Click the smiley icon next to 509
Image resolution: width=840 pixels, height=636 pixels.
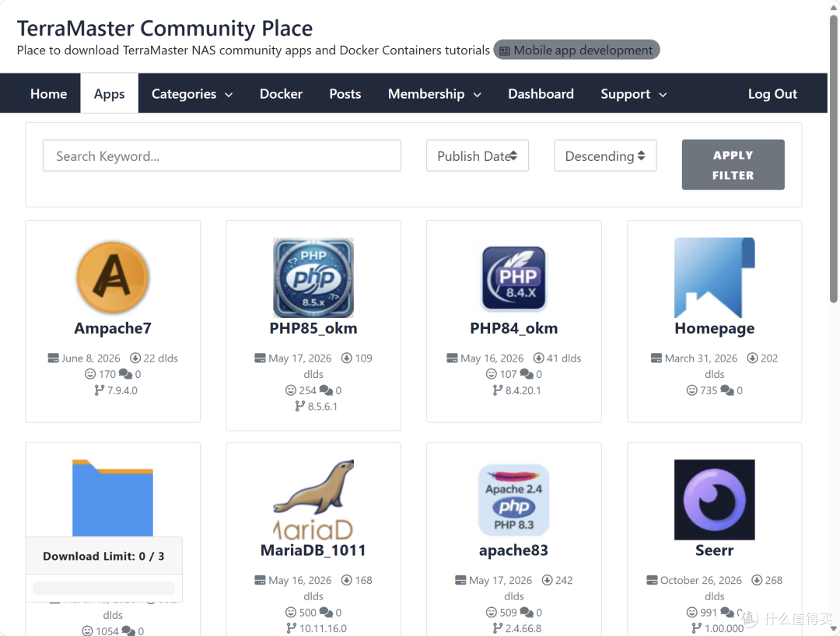(492, 612)
